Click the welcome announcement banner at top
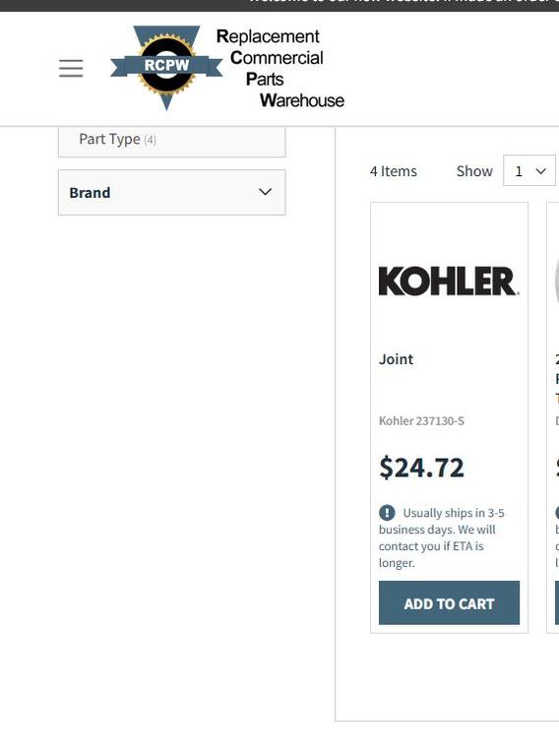Screen dimensions: 559x756 [x=279, y=5]
